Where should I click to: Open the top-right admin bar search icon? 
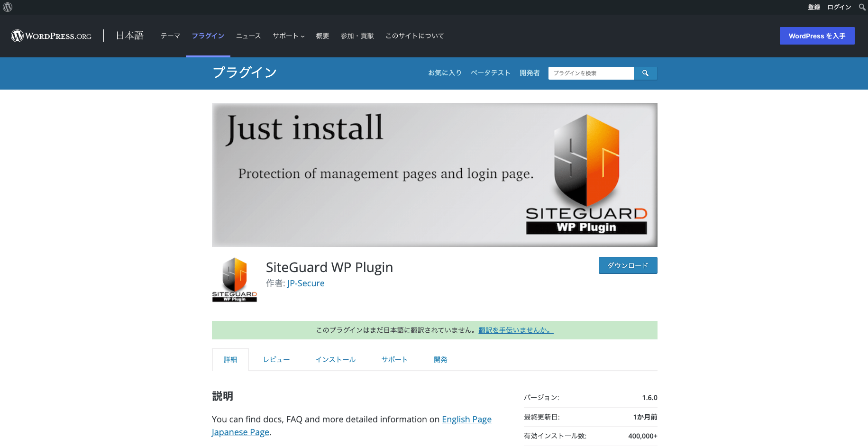[862, 7]
